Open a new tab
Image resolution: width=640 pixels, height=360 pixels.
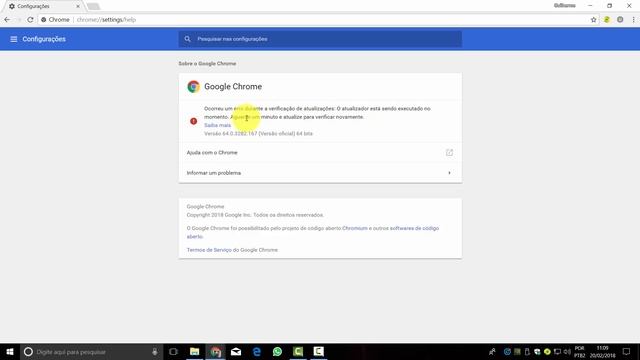pyautogui.click(x=93, y=7)
